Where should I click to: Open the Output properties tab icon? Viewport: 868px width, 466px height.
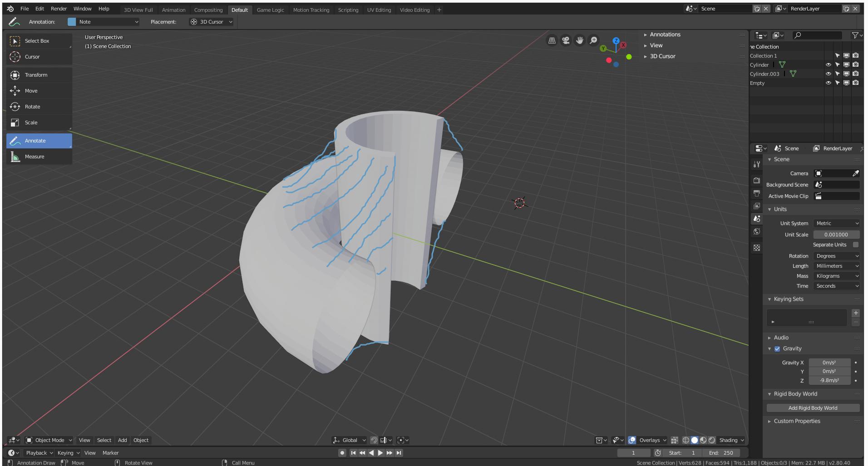(x=756, y=193)
